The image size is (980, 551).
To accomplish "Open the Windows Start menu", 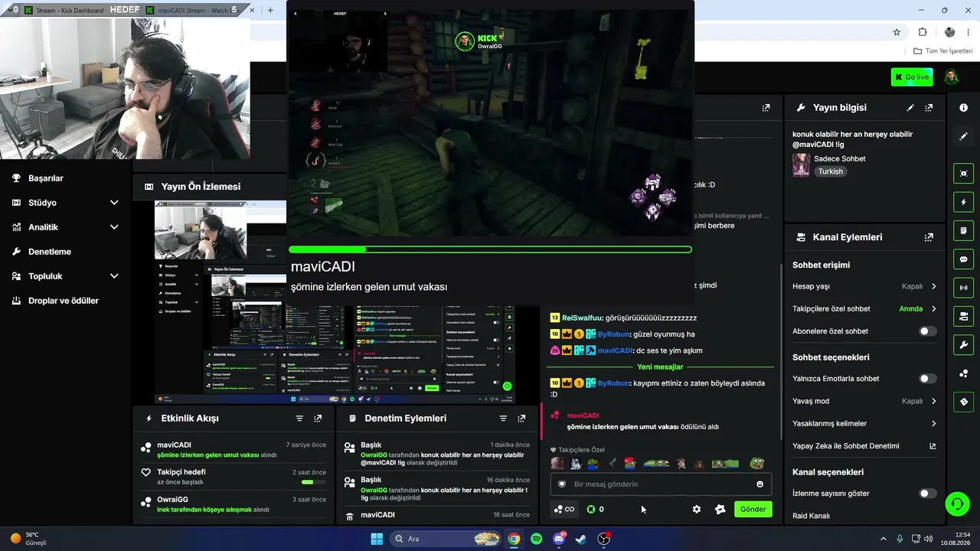I will 377,539.
